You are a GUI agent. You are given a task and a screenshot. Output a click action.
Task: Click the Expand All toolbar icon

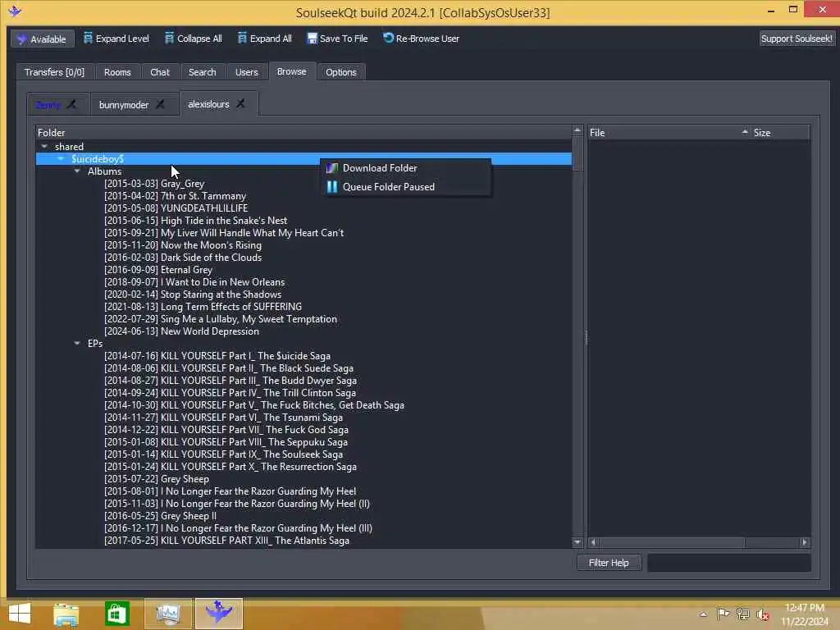point(242,38)
